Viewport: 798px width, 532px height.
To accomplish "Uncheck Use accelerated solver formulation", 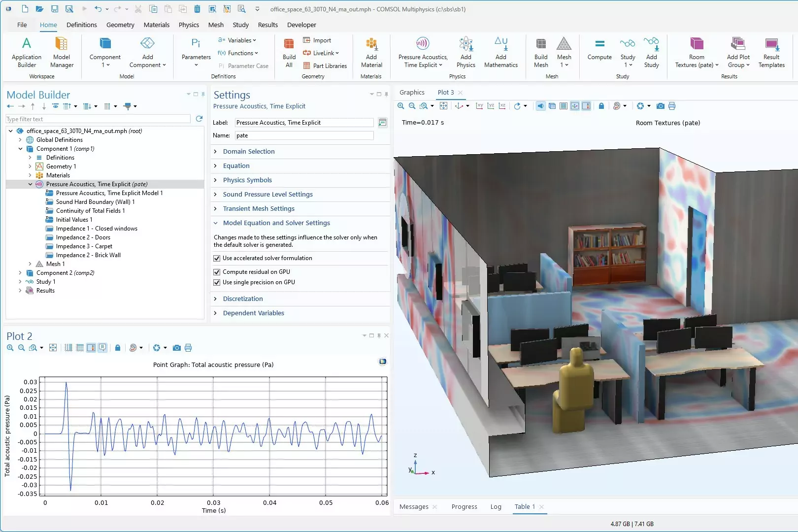I will pos(217,258).
